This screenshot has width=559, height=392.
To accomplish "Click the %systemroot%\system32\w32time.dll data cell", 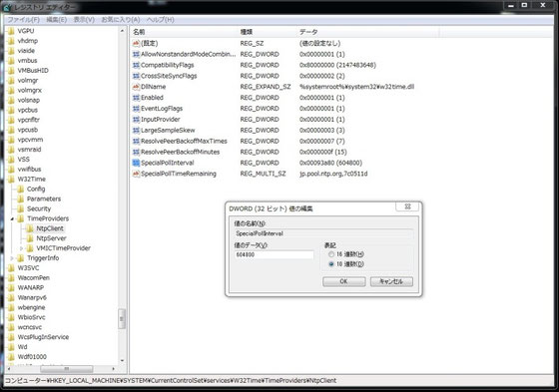I will point(357,87).
